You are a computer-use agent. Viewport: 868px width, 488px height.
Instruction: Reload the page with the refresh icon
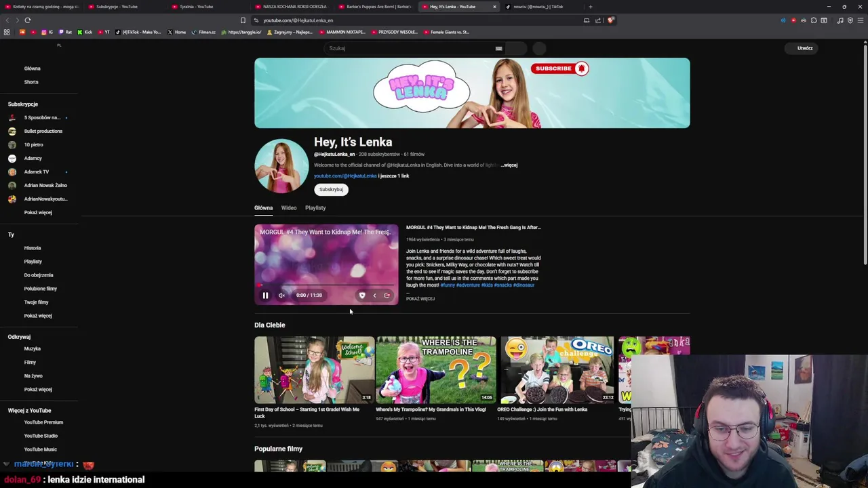tap(28, 20)
